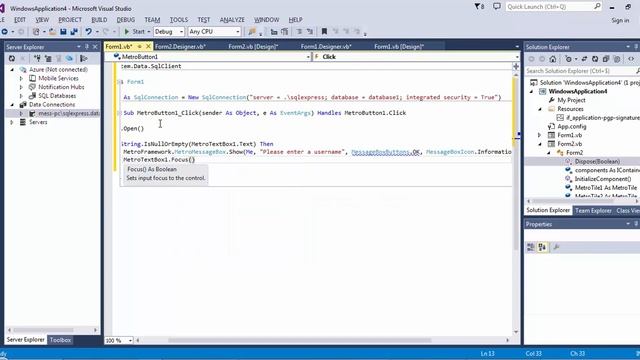Switch to Form1.Designer.vb tab
640x360 pixels.
(326, 47)
